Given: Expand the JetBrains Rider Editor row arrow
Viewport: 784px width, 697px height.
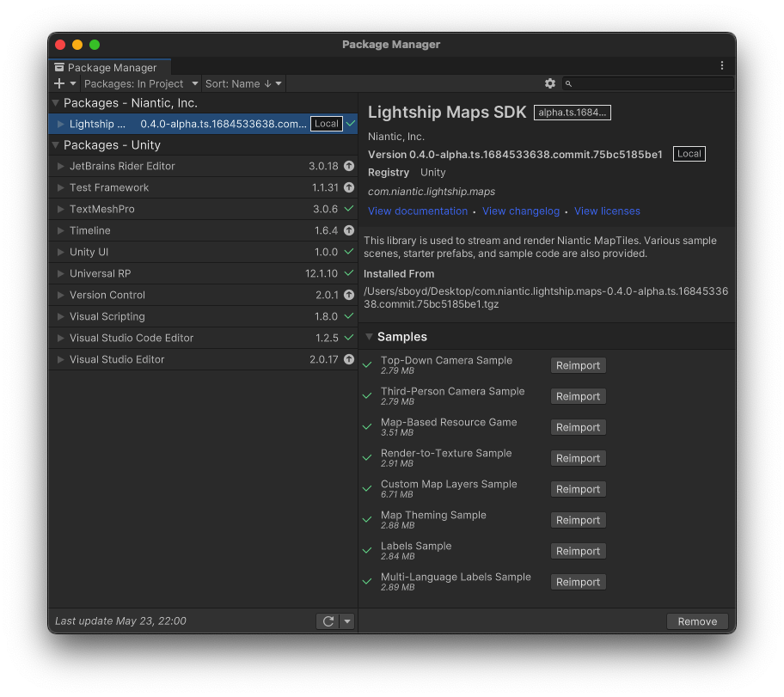Looking at the screenshot, I should (60, 166).
